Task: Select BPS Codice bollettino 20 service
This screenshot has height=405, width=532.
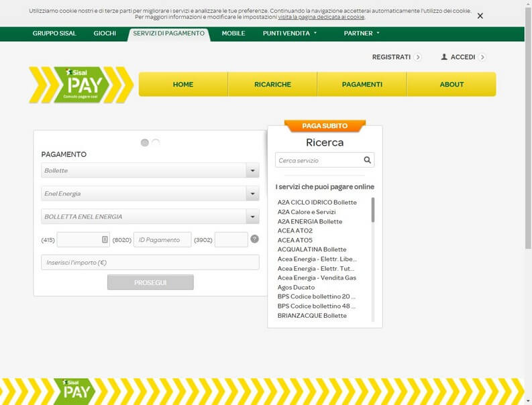Action: click(x=316, y=296)
